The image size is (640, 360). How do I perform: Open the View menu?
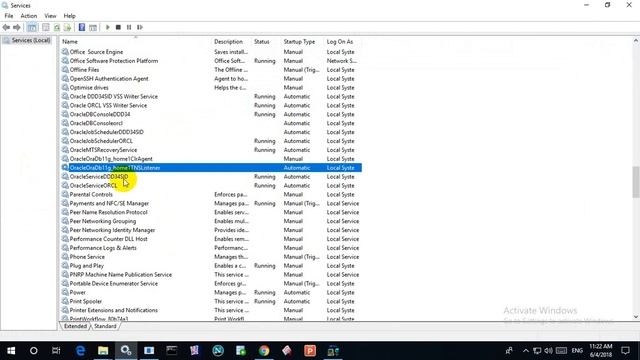click(x=50, y=16)
